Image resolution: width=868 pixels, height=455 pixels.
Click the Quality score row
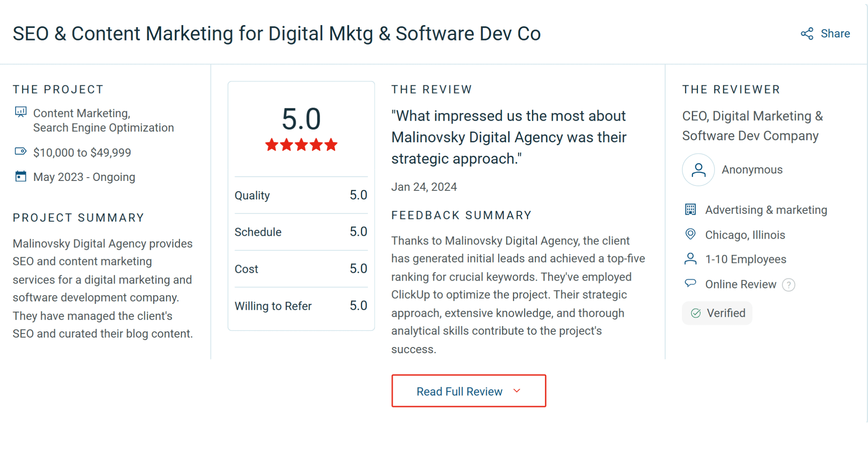click(x=301, y=195)
